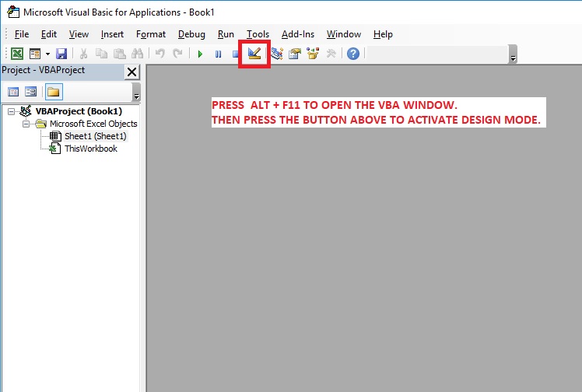Open Find with binoculars icon
This screenshot has width=582, height=392.
click(x=137, y=54)
